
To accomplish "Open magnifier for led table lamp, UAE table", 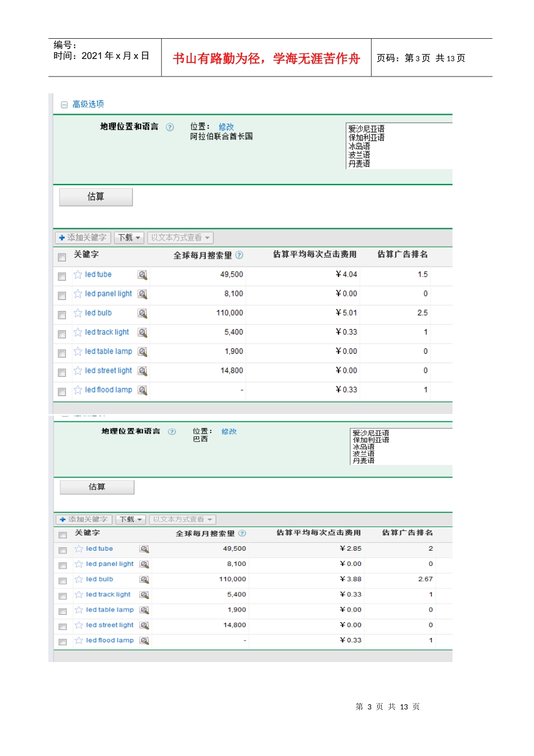I will point(143,352).
